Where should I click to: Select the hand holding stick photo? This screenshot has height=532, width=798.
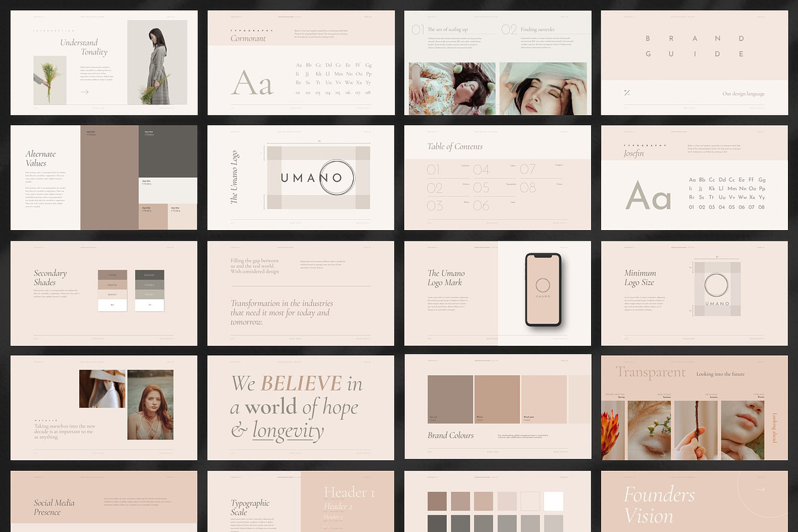[x=696, y=430]
